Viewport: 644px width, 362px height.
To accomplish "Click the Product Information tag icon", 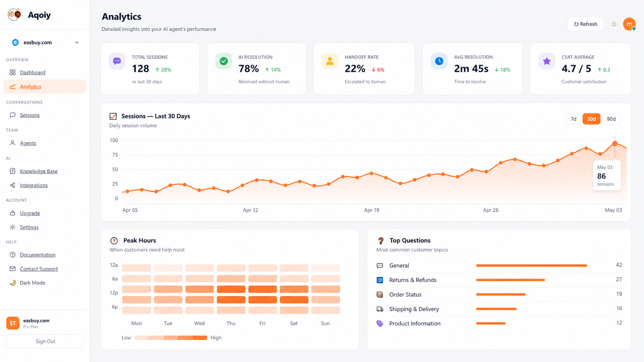I will tap(380, 324).
